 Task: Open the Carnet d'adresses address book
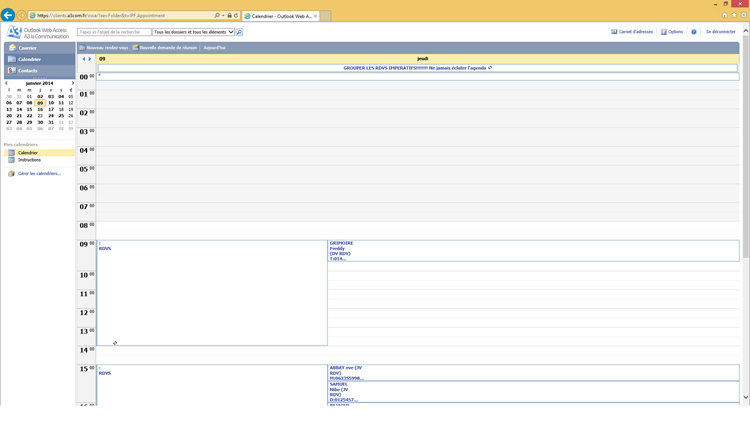[x=635, y=32]
